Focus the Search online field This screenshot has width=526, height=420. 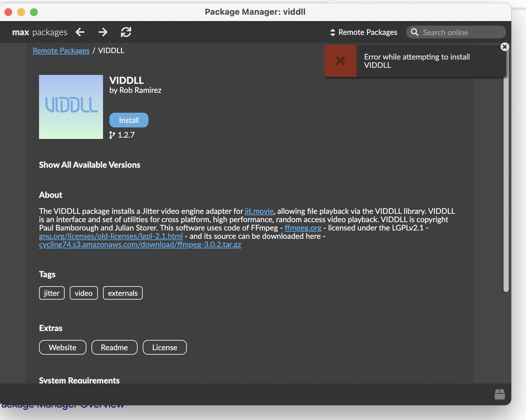pos(456,32)
